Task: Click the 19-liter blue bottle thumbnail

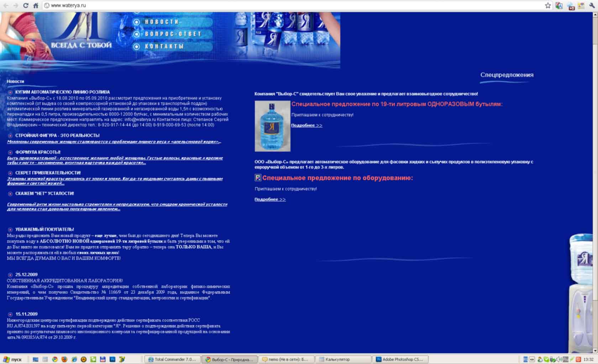Action: (272, 126)
